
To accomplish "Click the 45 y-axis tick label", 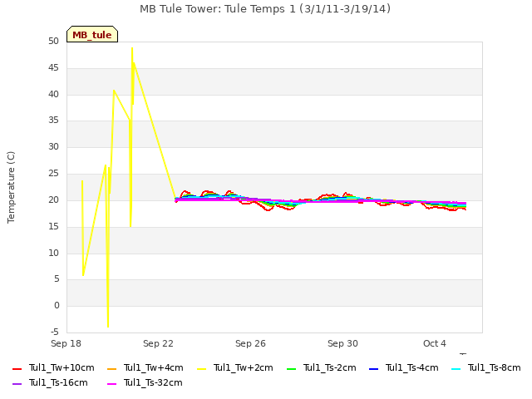I will tap(53, 67).
